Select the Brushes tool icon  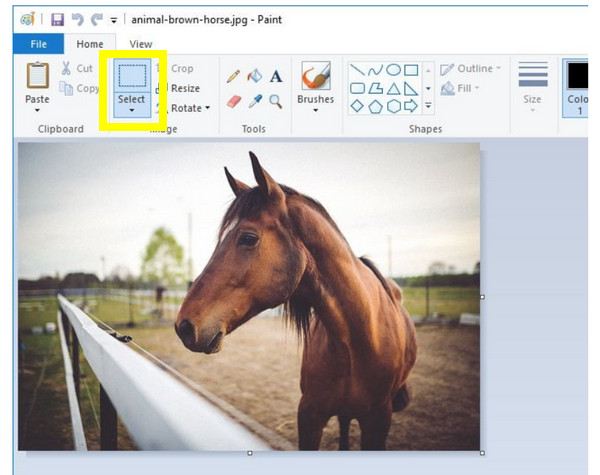tap(316, 76)
